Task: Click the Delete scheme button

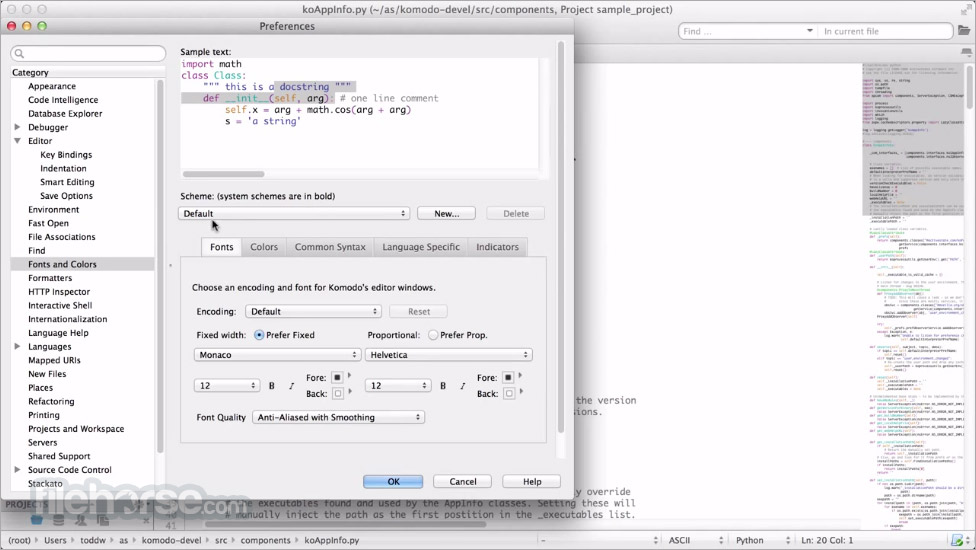Action: tap(515, 213)
